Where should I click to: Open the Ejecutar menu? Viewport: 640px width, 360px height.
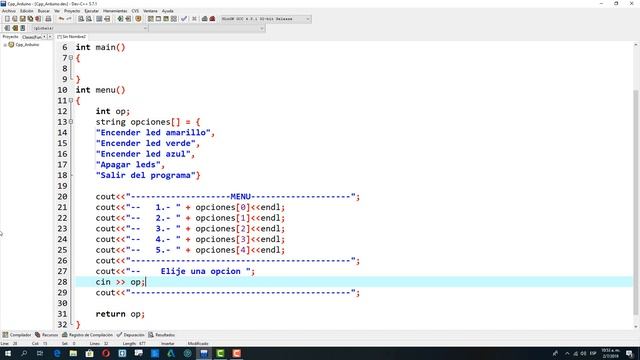click(x=91, y=11)
